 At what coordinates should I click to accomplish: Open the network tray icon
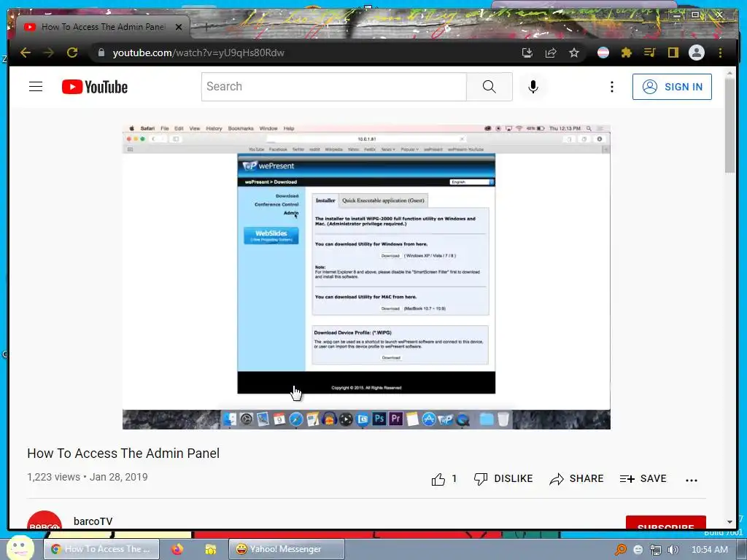click(656, 550)
